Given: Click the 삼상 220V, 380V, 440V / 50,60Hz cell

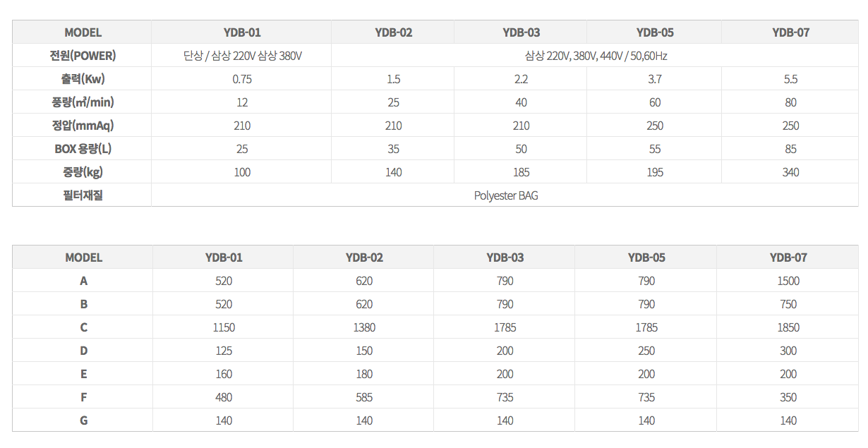Looking at the screenshot, I should tap(596, 56).
